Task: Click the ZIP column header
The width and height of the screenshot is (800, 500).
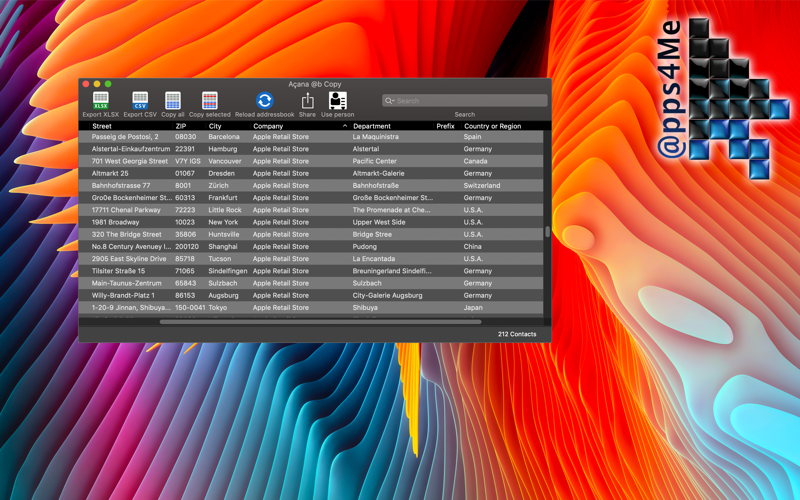Action: coord(181,127)
